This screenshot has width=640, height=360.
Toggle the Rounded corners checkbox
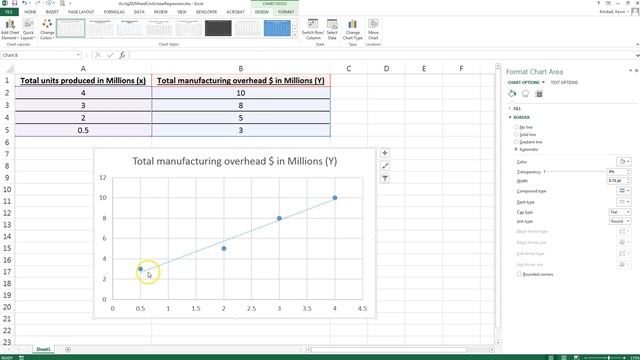coord(519,274)
